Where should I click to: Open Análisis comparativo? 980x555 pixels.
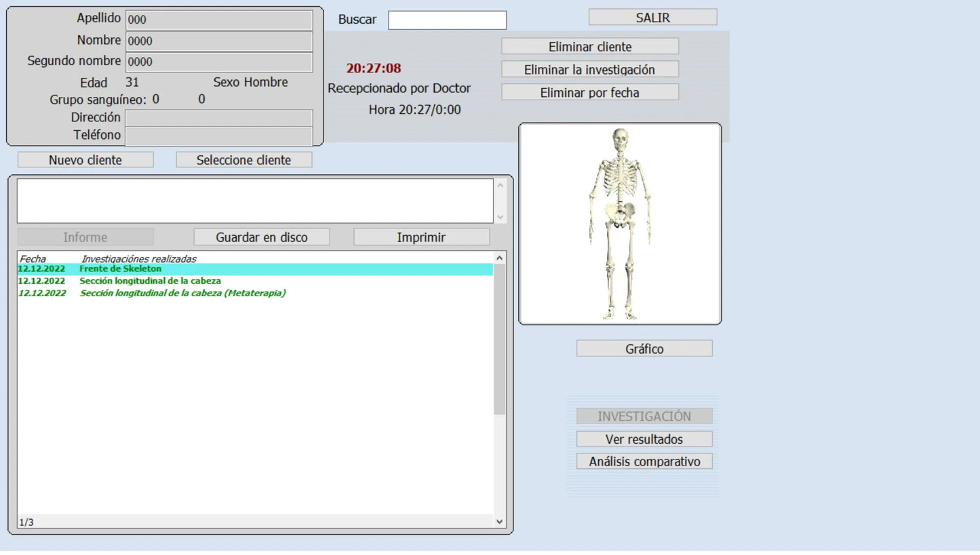pos(644,462)
